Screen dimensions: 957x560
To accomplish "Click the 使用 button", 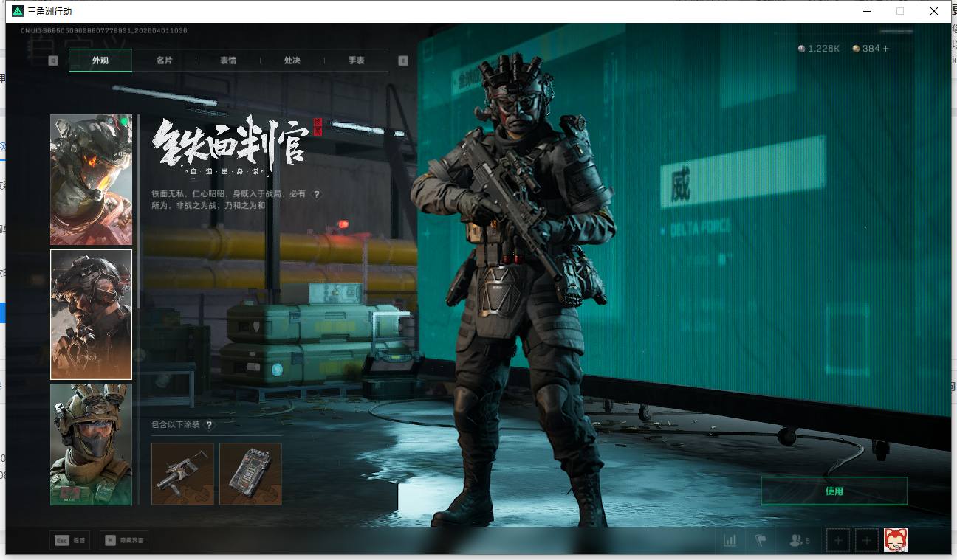I will pyautogui.click(x=834, y=491).
